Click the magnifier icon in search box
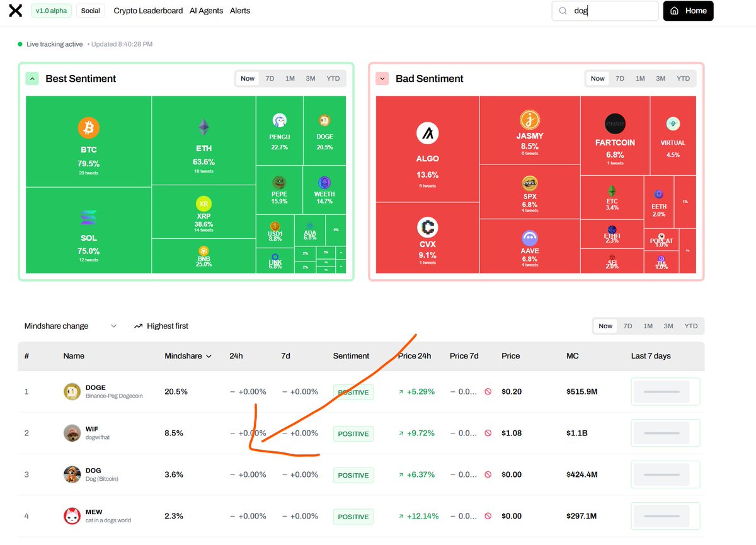 (x=563, y=11)
